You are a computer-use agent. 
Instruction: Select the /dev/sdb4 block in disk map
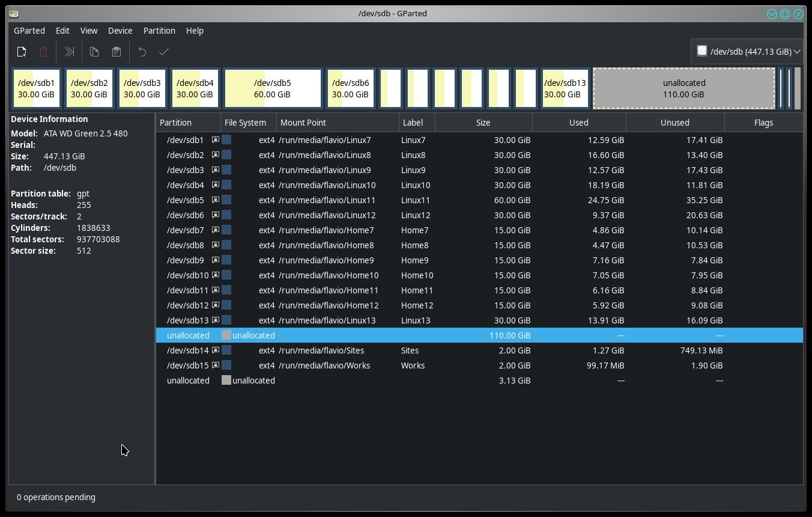195,88
